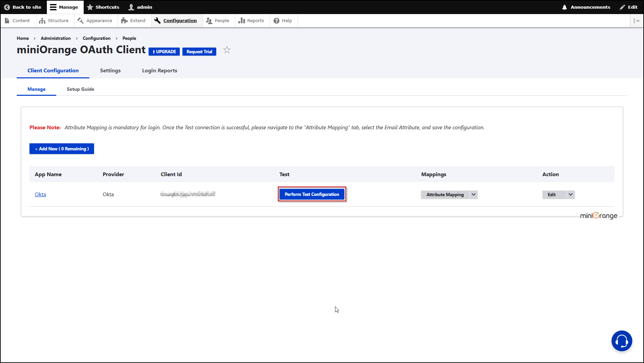The width and height of the screenshot is (644, 363).
Task: Expand the Attribute Mapping dropdown
Action: [473, 195]
